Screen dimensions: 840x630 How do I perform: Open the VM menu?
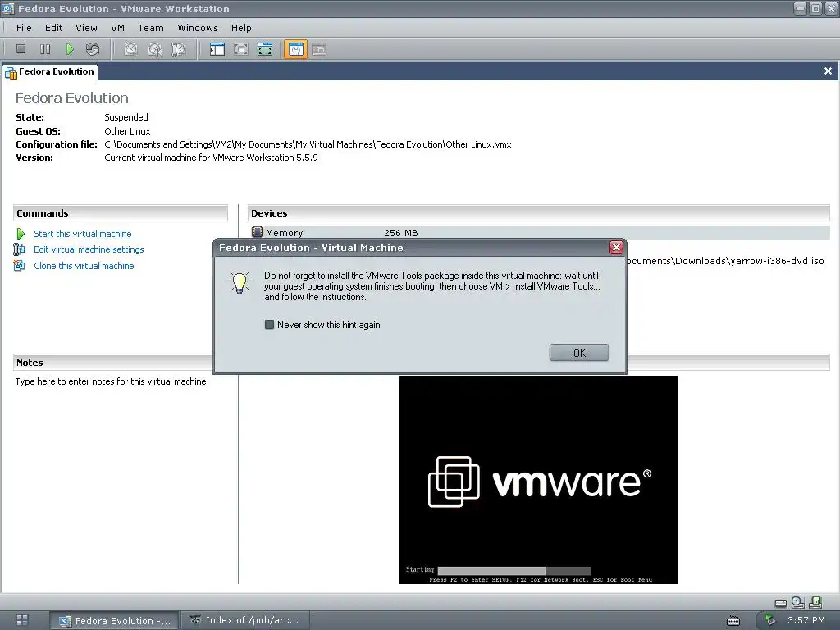click(117, 28)
